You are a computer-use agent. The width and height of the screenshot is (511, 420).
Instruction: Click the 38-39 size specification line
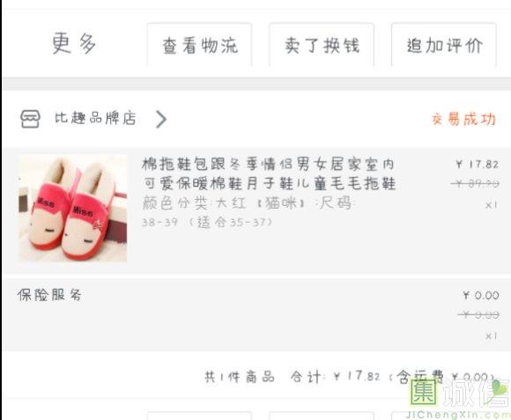(x=207, y=223)
